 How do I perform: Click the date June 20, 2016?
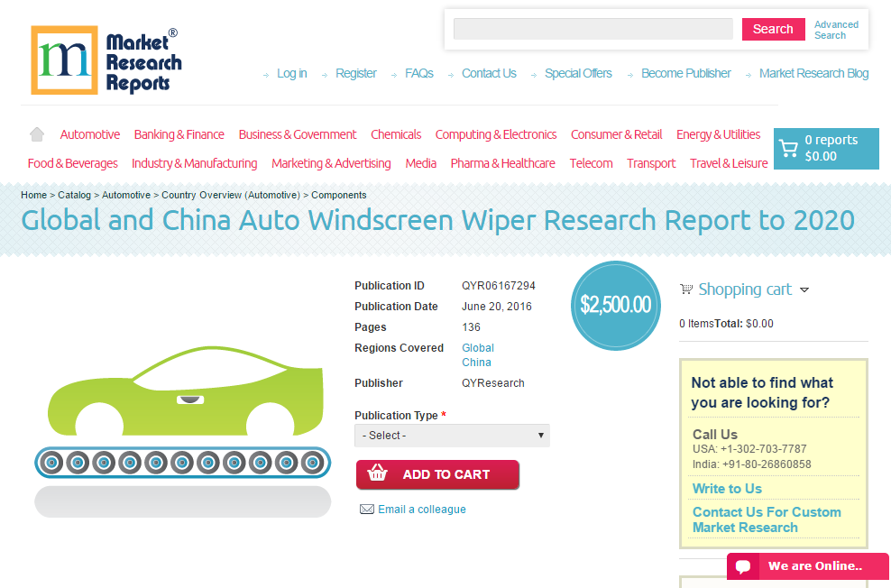pyautogui.click(x=497, y=307)
